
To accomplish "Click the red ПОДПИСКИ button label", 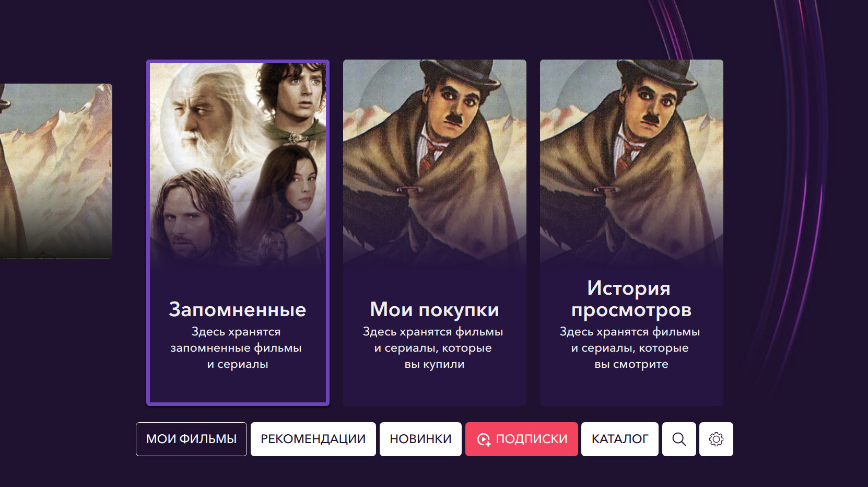I will click(531, 439).
